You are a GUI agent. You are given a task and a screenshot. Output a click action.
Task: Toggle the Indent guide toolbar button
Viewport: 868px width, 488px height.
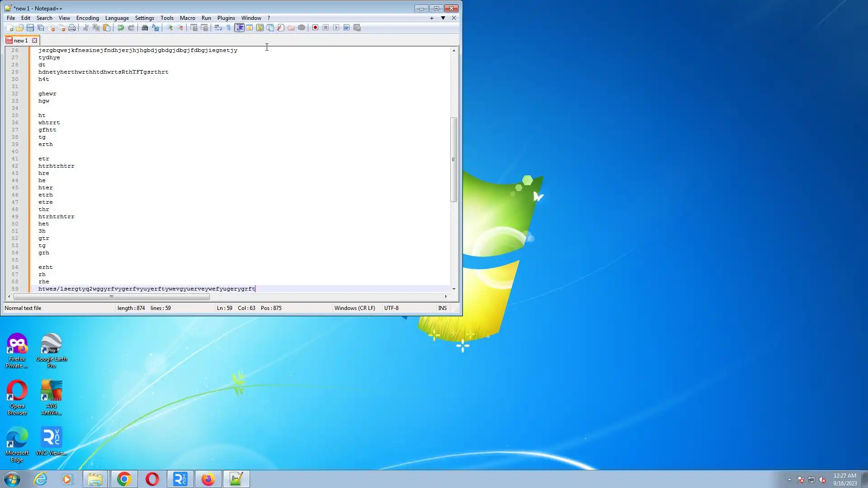click(x=239, y=28)
